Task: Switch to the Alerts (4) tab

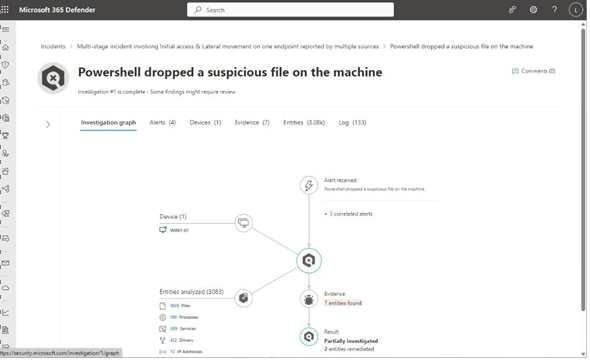Action: coord(163,123)
